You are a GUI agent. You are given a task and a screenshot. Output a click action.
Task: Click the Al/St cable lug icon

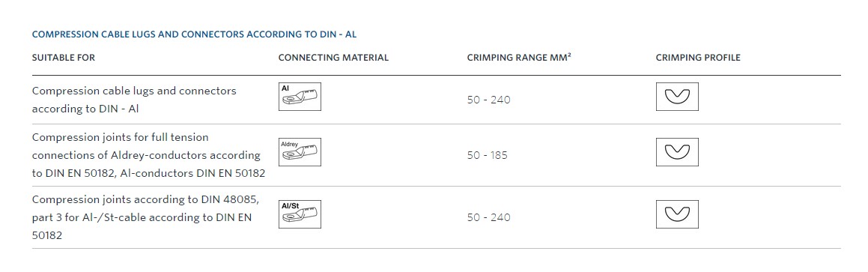pos(300,214)
